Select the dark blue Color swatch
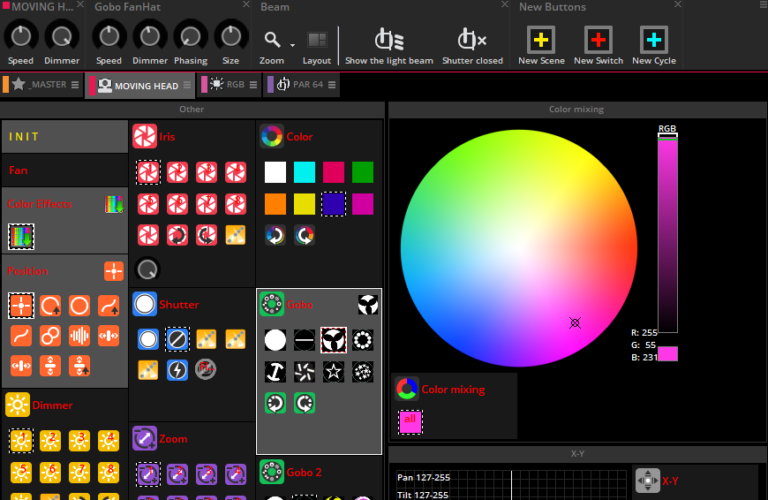The width and height of the screenshot is (768, 500). (x=334, y=204)
